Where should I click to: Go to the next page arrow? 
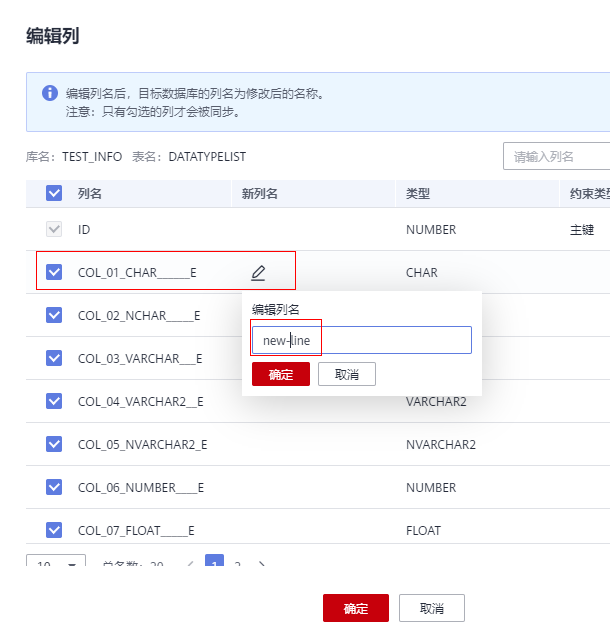[x=262, y=565]
